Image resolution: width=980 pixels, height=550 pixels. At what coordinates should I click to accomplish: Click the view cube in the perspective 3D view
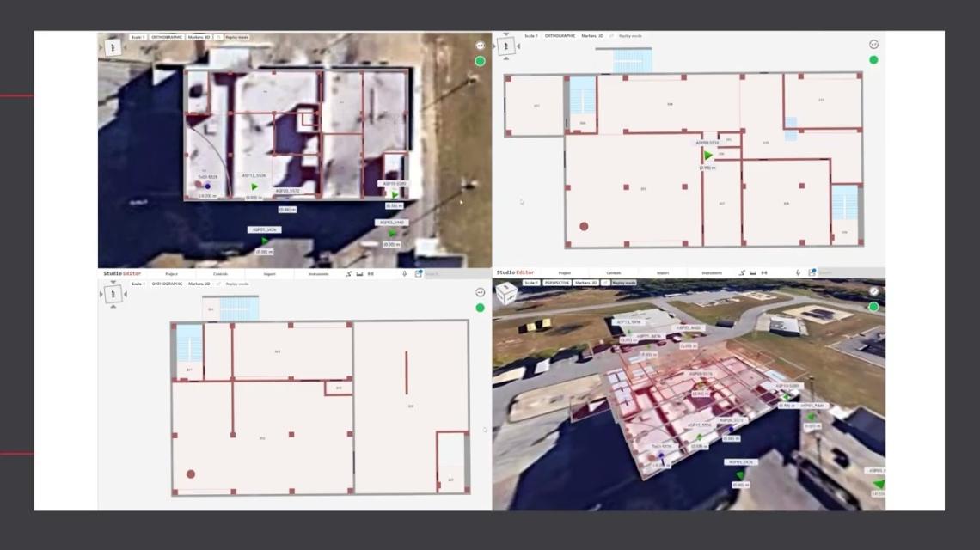(507, 293)
